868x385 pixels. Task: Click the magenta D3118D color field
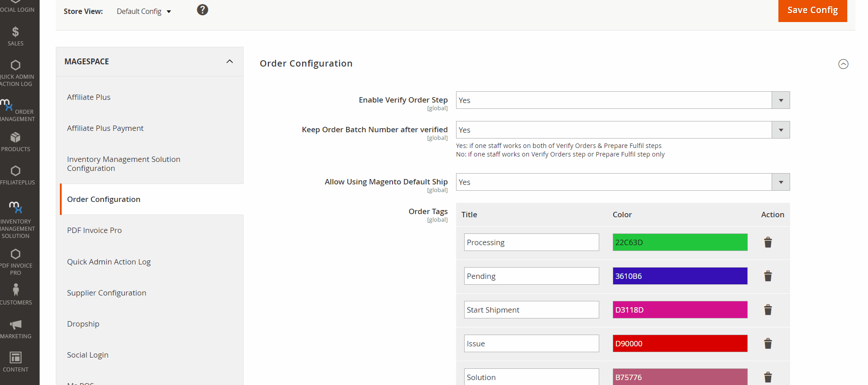(680, 310)
